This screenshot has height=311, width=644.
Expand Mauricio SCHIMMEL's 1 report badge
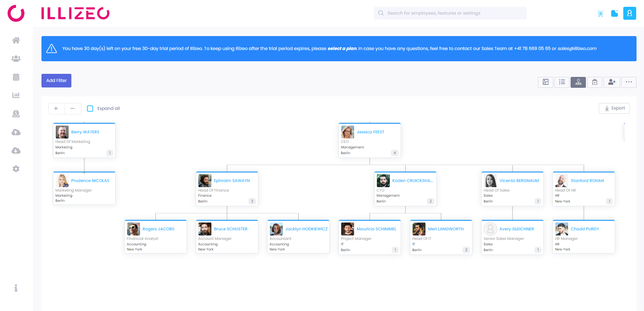click(x=395, y=250)
